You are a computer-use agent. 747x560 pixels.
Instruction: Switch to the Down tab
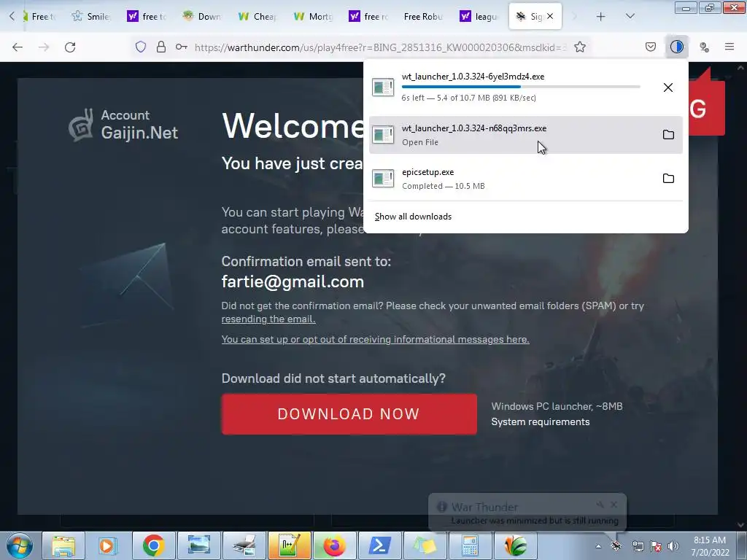coord(202,16)
